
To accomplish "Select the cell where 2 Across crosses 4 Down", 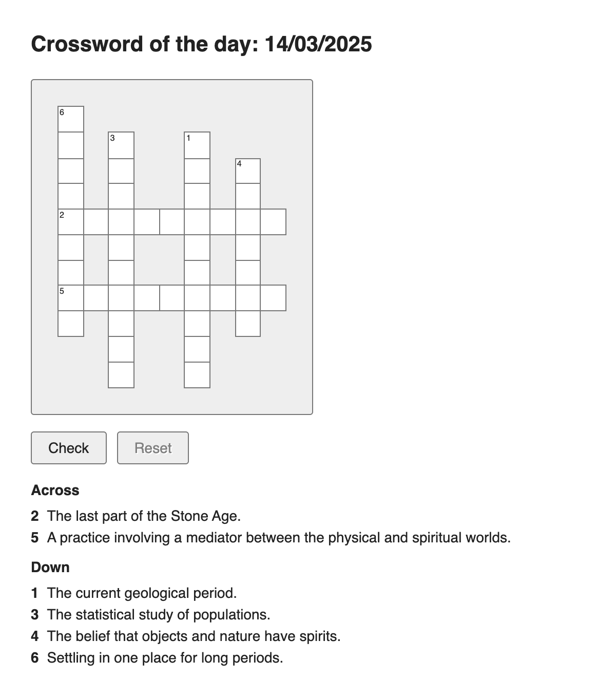I will pos(248,222).
